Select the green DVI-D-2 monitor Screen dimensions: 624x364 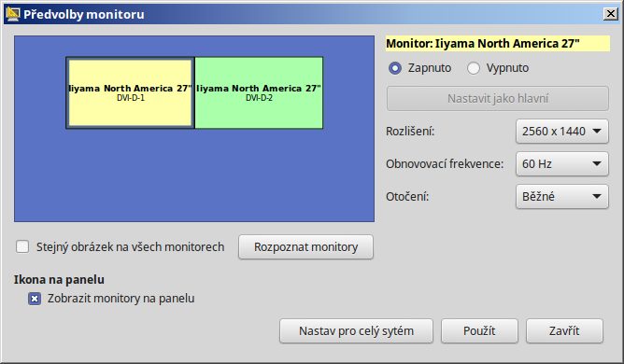pos(259,92)
